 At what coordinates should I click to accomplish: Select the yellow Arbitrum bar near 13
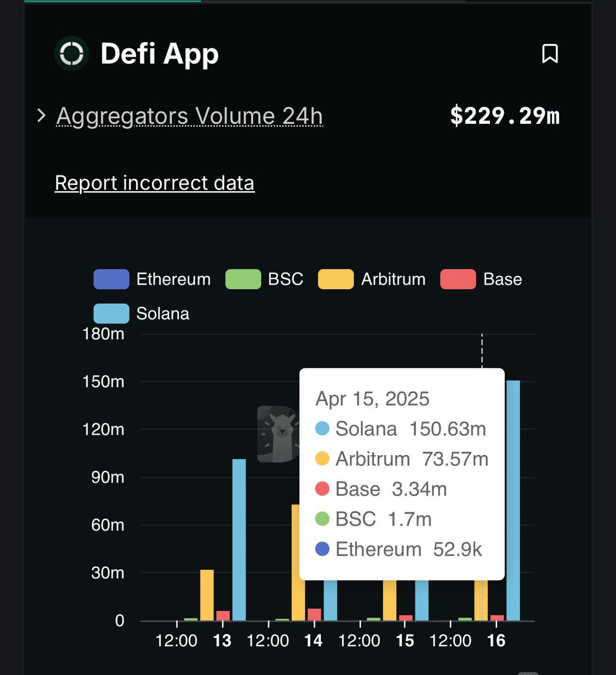click(207, 595)
